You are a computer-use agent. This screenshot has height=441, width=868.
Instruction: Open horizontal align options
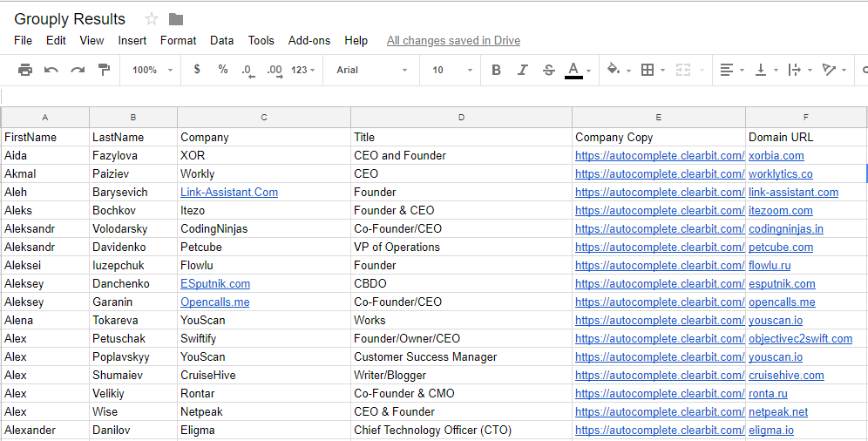[x=726, y=70]
